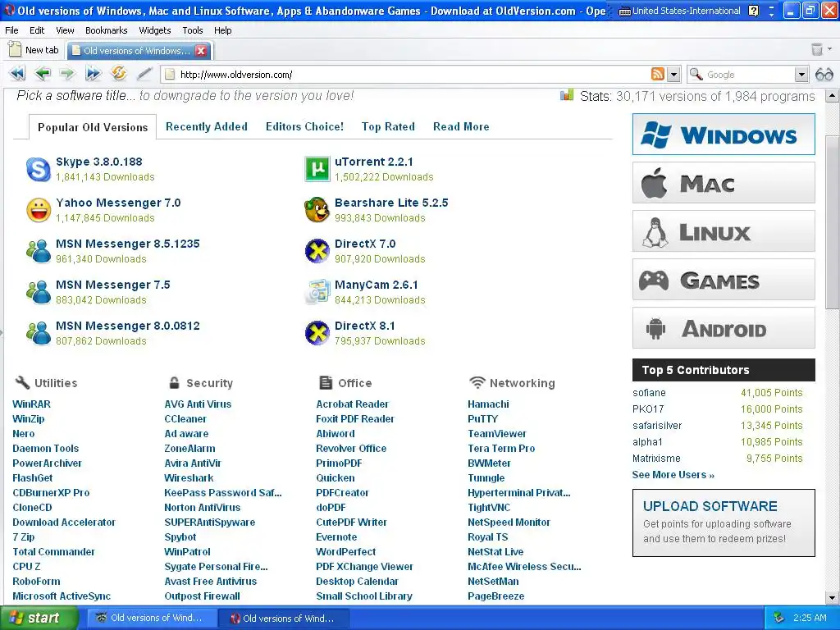This screenshot has width=840, height=630.
Task: Click the Upload Software banner
Action: pyautogui.click(x=724, y=523)
